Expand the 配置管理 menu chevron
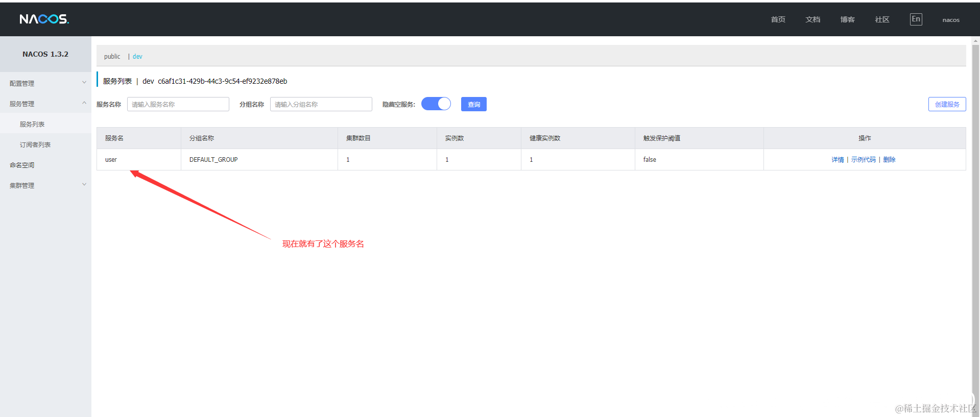Viewport: 980px width, 417px height. click(84, 83)
